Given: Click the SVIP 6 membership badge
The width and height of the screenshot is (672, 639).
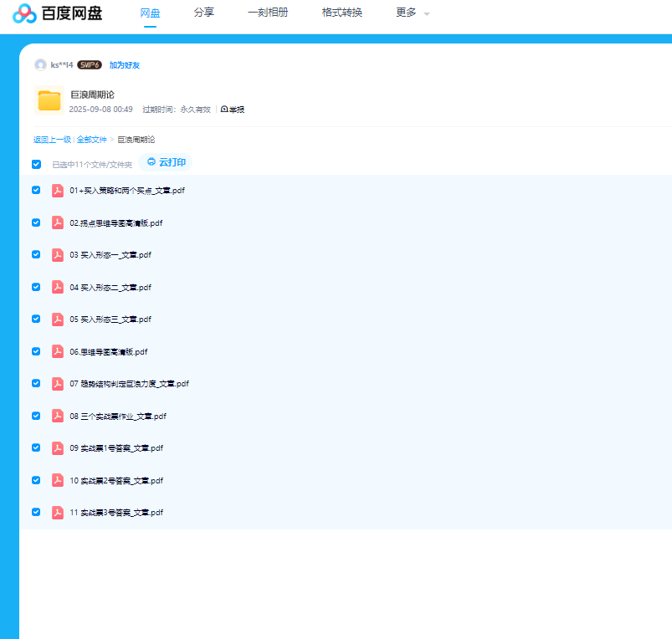Looking at the screenshot, I should [x=90, y=64].
